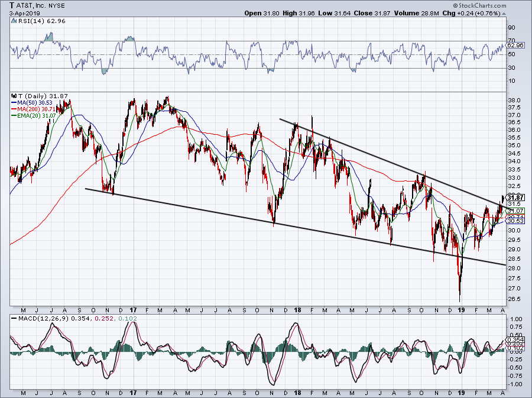The width and height of the screenshot is (532, 398).
Task: Click the 18 year marker under the MACD panel
Action: (297, 393)
